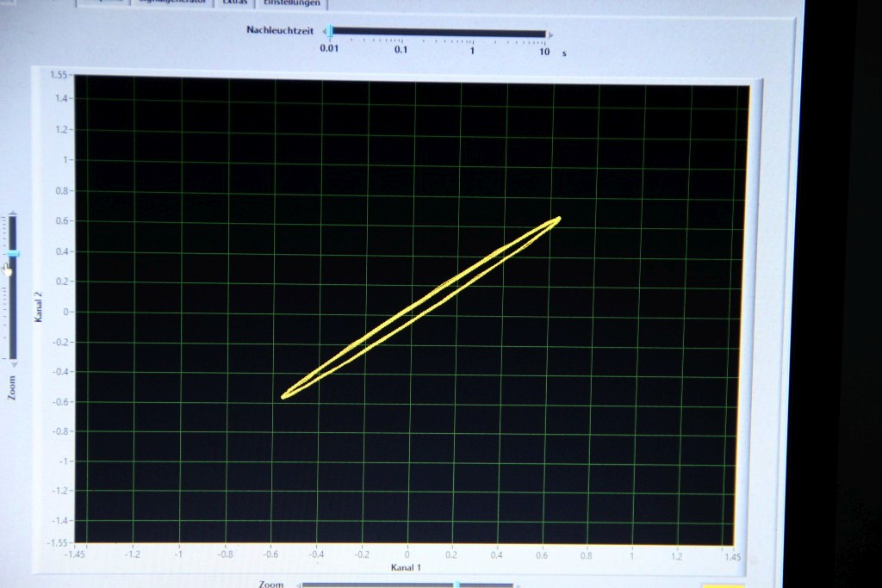Open the Signalgenerator tab

[170, 3]
